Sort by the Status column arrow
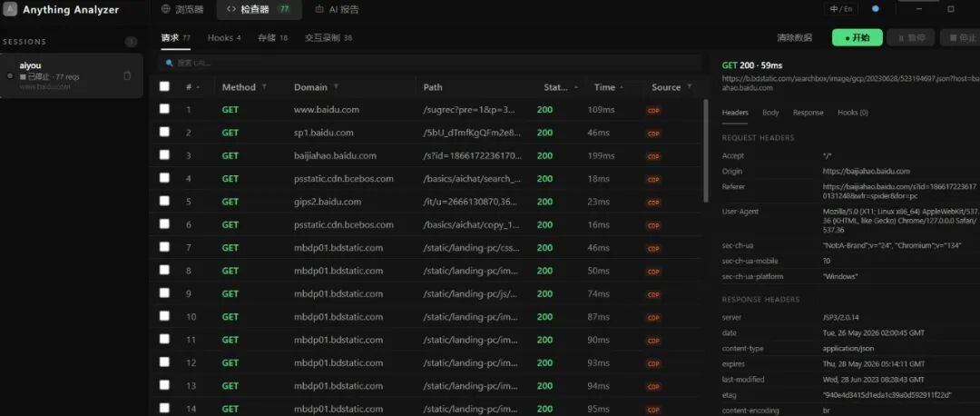This screenshot has height=416, width=980. point(575,87)
